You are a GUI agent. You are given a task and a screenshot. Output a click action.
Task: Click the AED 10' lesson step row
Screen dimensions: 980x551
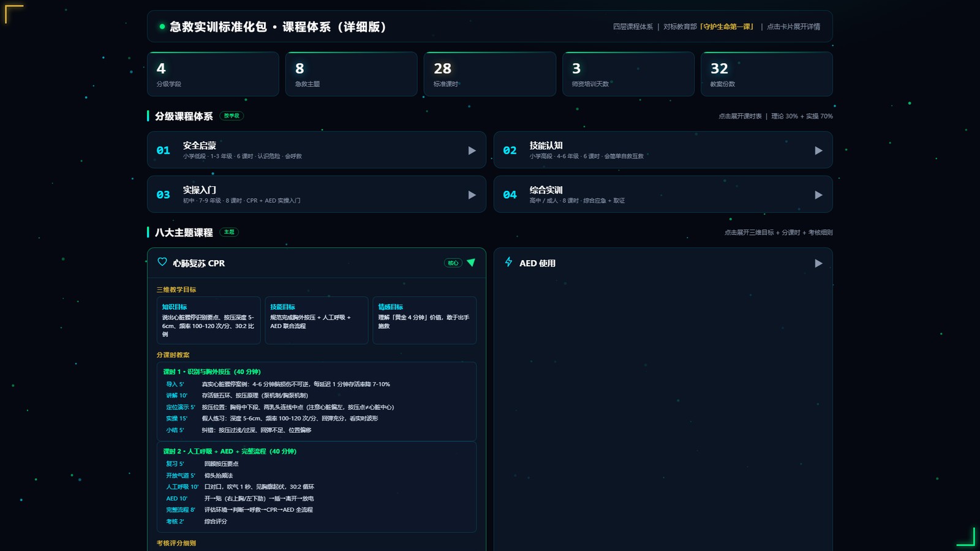(x=317, y=498)
